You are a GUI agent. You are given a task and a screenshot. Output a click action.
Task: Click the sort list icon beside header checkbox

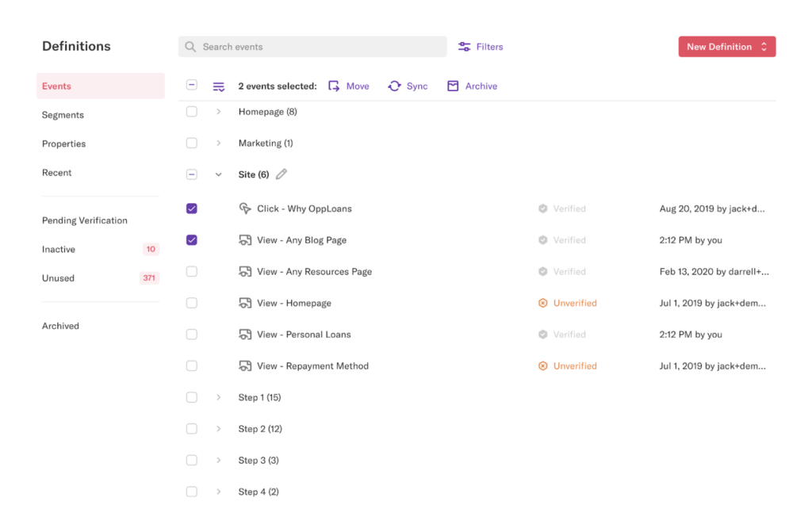point(219,86)
